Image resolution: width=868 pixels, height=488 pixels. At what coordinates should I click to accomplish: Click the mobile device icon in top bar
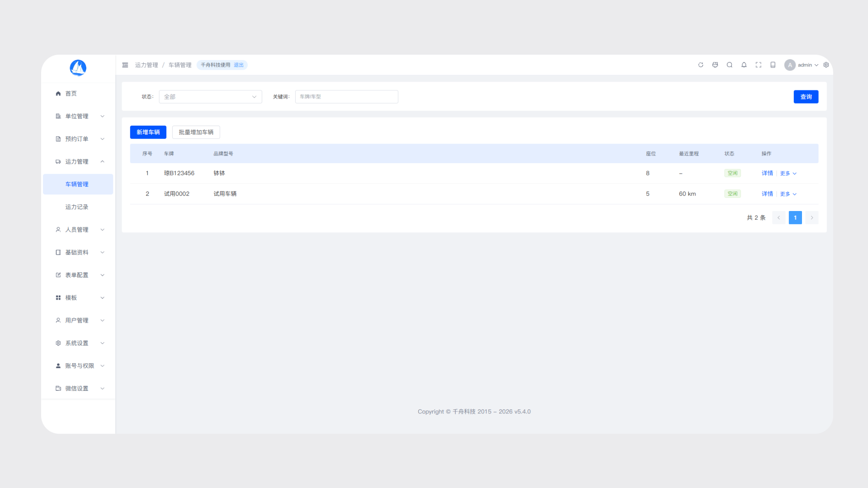773,65
